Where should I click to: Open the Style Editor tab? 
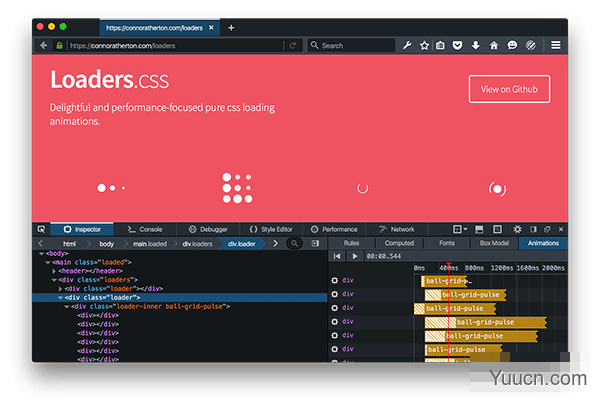point(271,229)
